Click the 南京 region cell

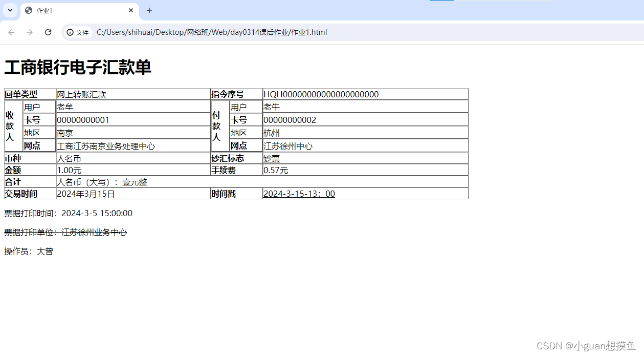133,133
